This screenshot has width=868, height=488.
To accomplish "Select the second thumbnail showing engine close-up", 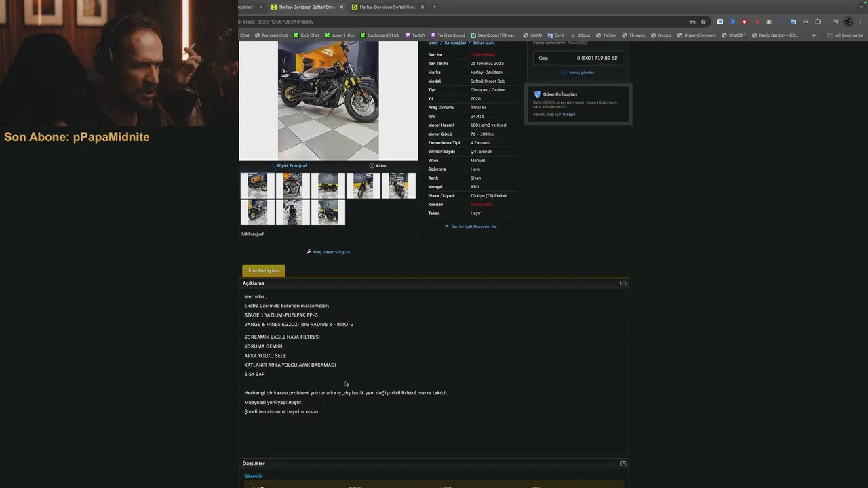I will click(293, 185).
